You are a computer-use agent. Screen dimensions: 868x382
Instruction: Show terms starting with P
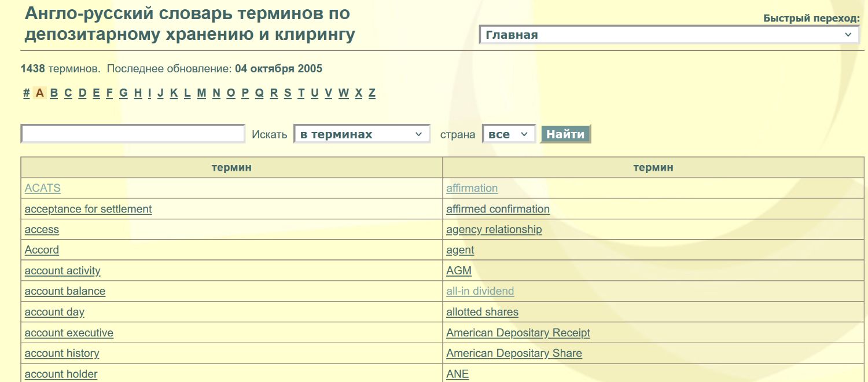coord(245,93)
